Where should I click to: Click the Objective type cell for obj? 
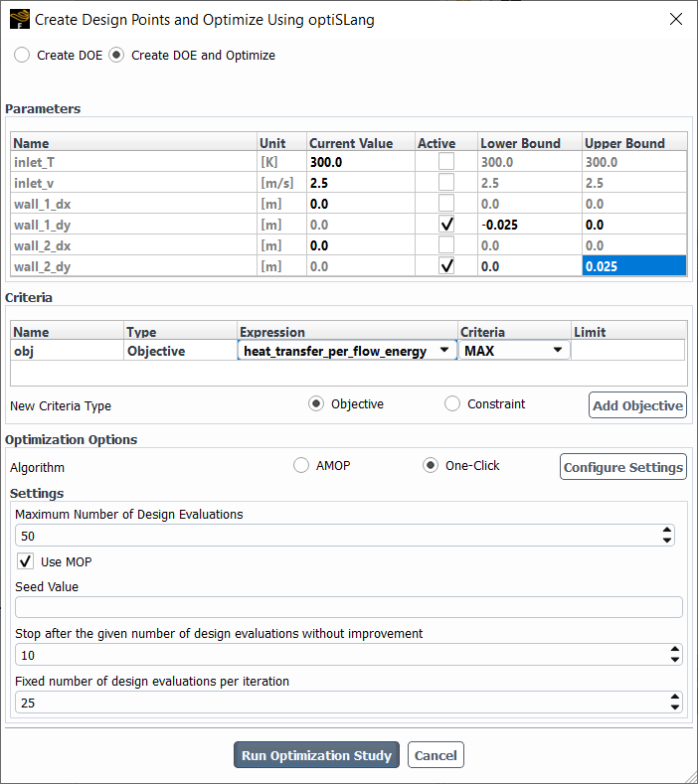click(180, 351)
